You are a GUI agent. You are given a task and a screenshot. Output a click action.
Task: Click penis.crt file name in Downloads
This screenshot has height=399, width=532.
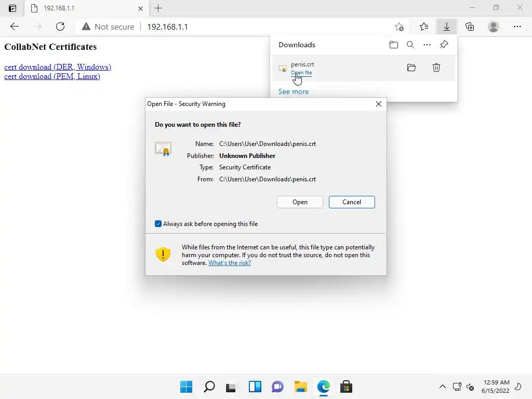302,64
